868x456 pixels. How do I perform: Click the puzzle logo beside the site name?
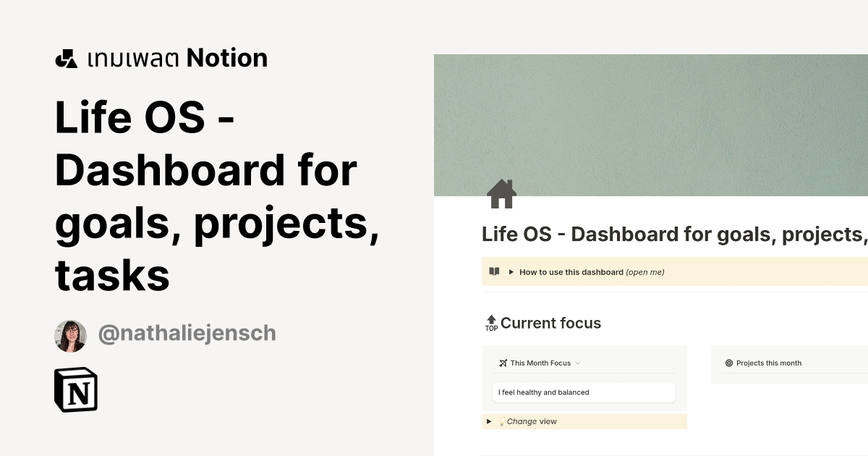coord(66,56)
